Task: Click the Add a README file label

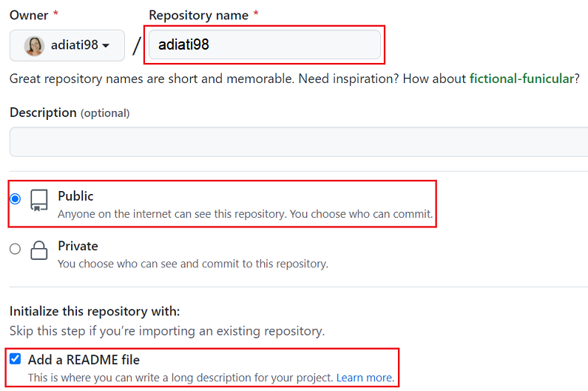Action: tap(84, 360)
